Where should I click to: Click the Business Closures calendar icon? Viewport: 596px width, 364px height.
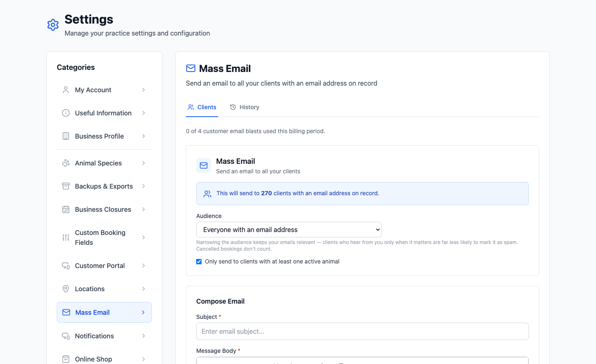(x=66, y=209)
